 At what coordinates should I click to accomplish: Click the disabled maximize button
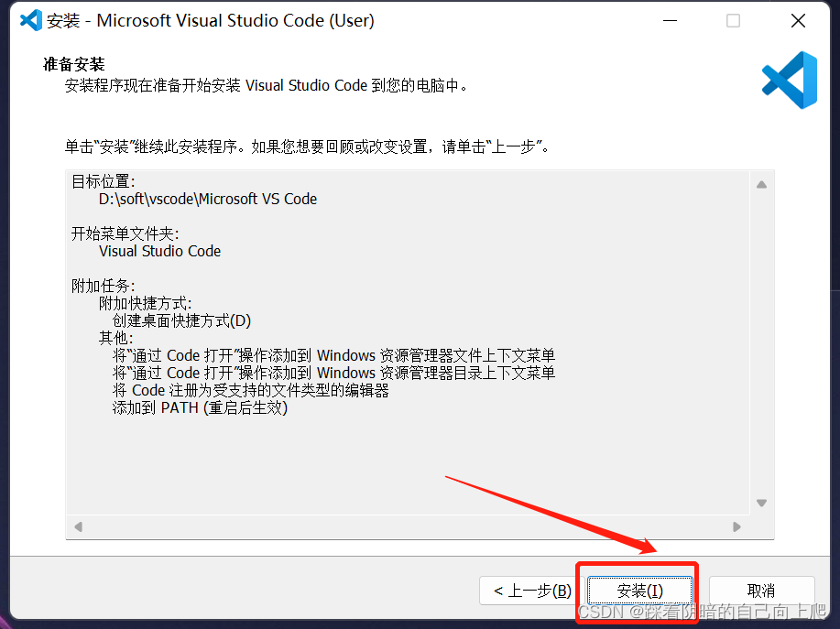(x=733, y=21)
